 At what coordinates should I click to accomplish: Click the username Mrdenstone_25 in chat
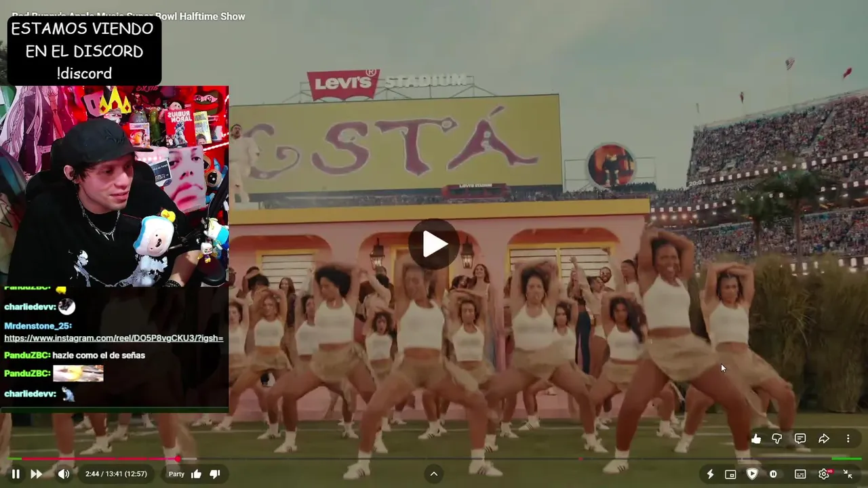coord(37,326)
